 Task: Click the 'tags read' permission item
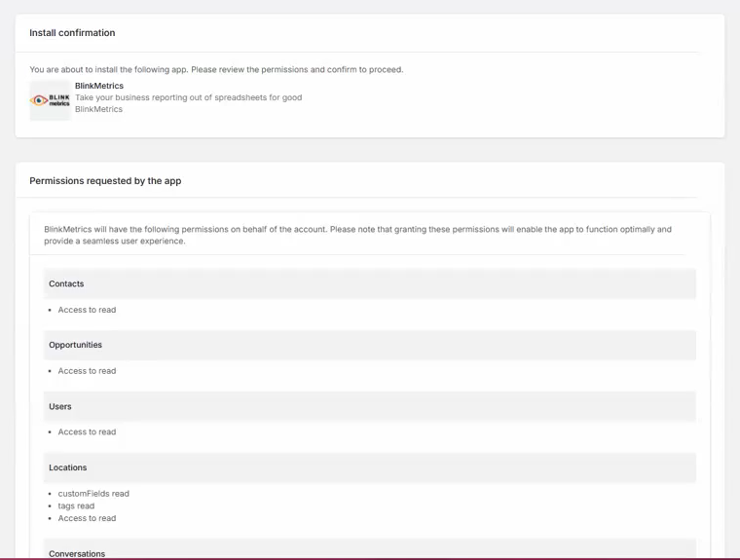click(76, 505)
